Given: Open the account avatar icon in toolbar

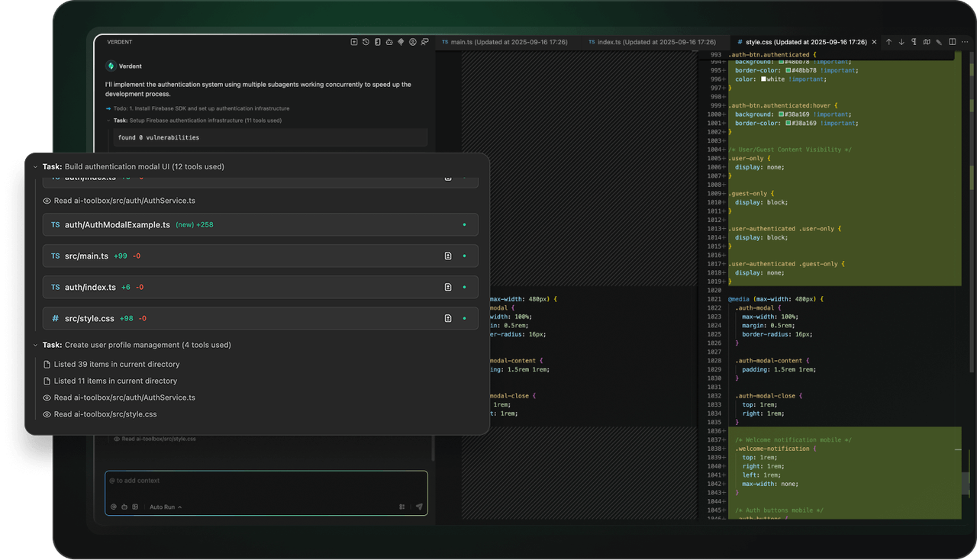Looking at the screenshot, I should coord(412,42).
